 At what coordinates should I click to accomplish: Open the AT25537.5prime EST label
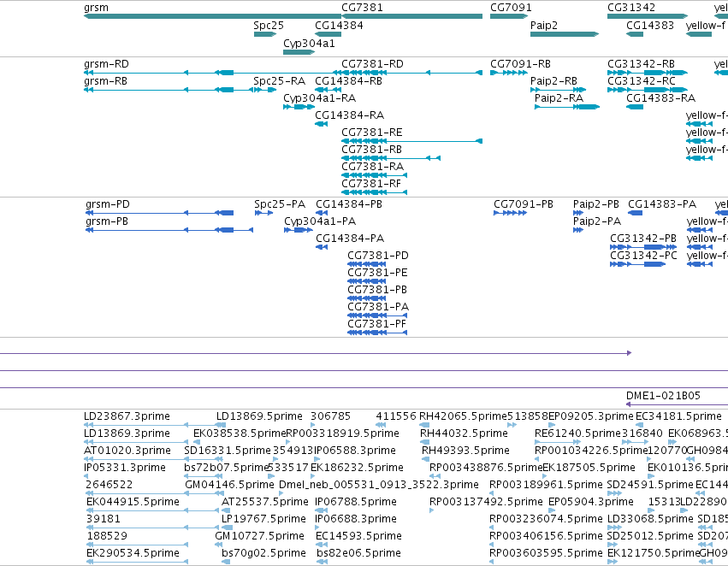click(264, 503)
